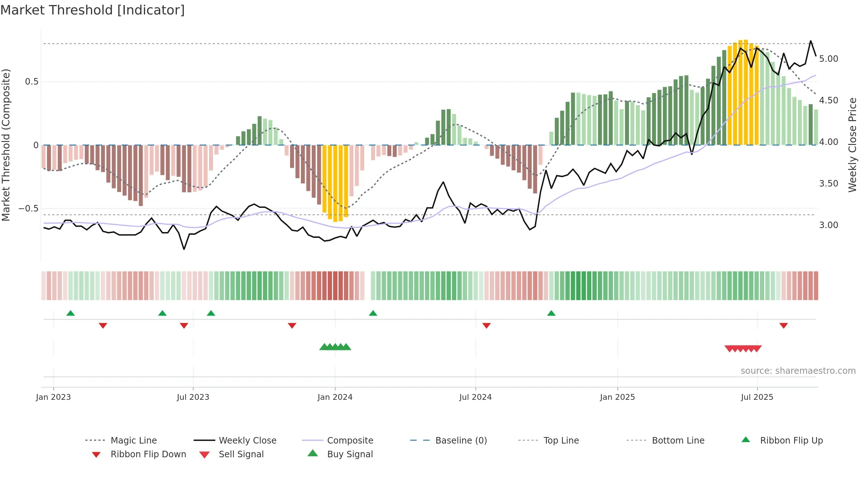Toggle the Bottom Line legend entry

(x=665, y=440)
